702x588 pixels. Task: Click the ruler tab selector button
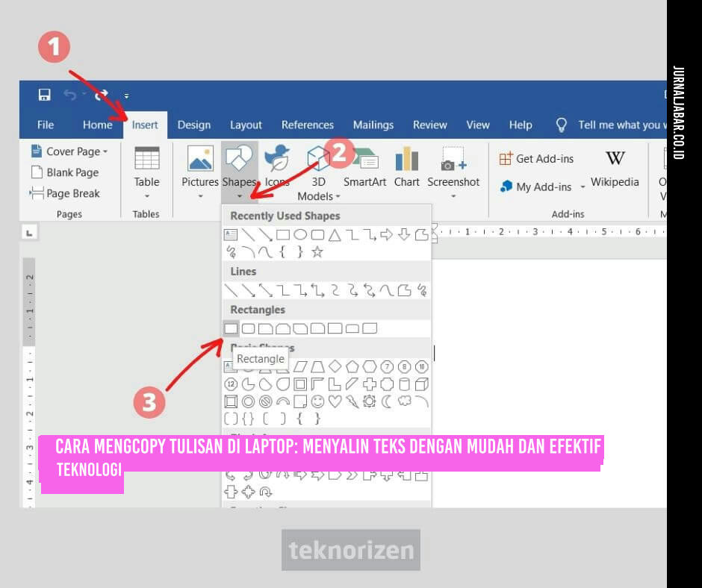tap(30, 233)
